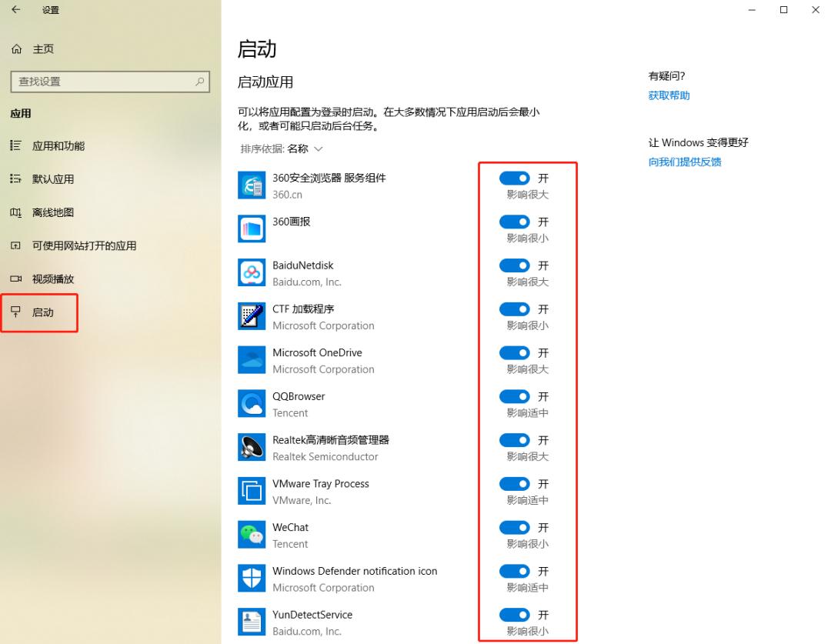The height and width of the screenshot is (644, 831).
Task: Turn off 360安全浏览器 服务组件 startup toggle
Action: point(515,178)
